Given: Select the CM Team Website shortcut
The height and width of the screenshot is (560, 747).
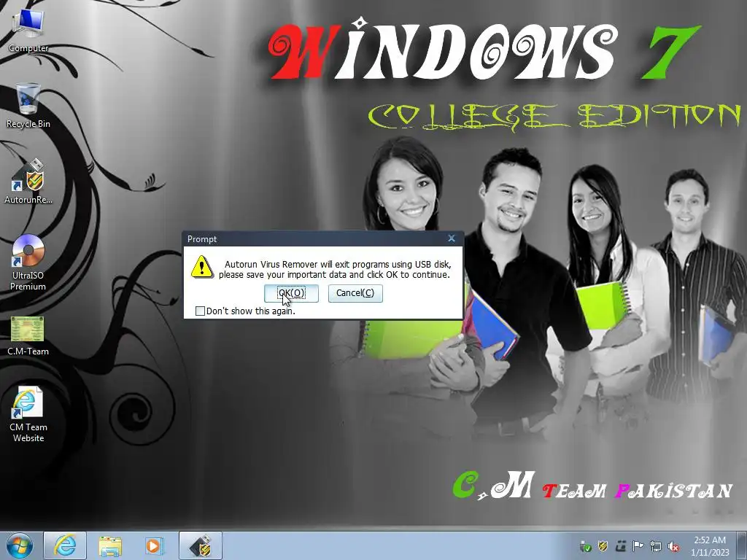Looking at the screenshot, I should pos(28,414).
